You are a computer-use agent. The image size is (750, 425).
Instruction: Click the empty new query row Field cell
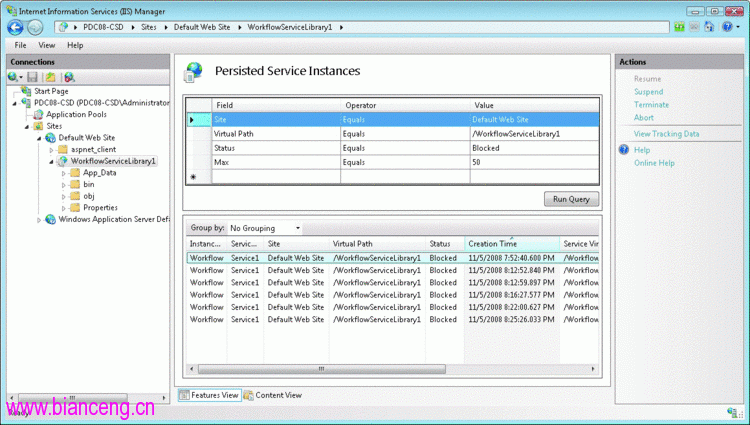pyautogui.click(x=276, y=177)
